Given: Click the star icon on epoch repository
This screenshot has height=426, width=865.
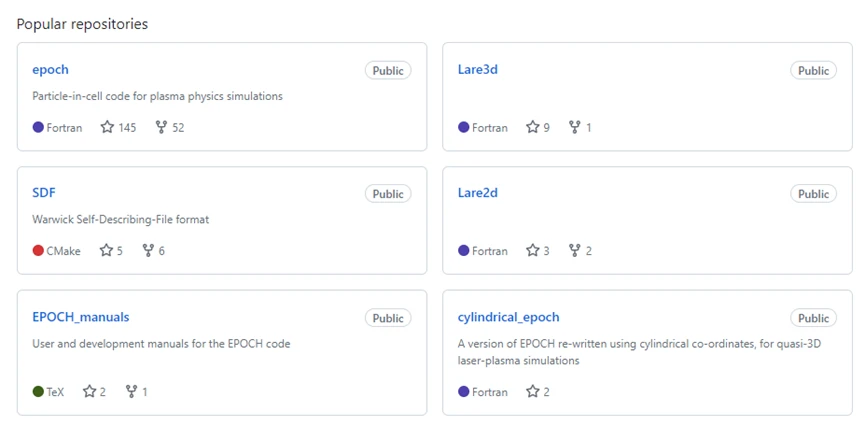Looking at the screenshot, I should (x=107, y=128).
